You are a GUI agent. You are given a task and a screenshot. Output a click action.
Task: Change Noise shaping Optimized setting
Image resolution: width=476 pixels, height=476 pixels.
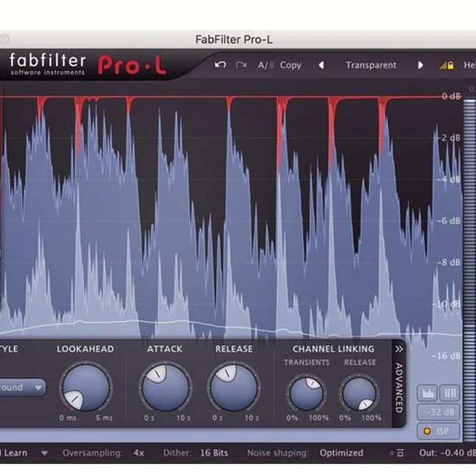pos(341,453)
